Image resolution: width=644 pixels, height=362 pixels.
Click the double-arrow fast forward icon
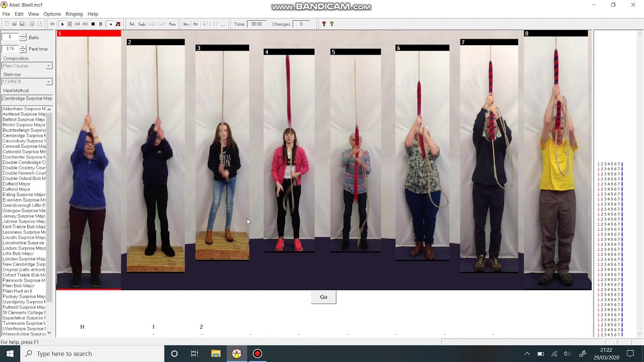[x=52, y=24]
